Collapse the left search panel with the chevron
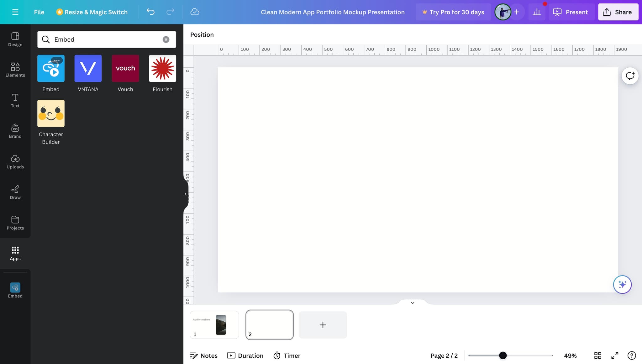The image size is (642, 364). tap(186, 194)
